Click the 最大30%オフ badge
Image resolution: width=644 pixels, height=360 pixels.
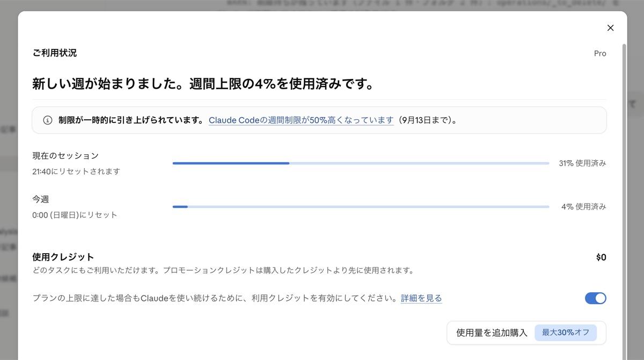[566, 333]
